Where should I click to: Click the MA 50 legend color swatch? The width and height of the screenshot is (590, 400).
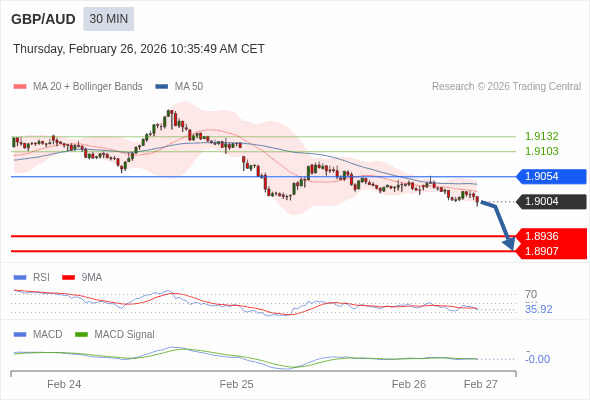pyautogui.click(x=162, y=87)
